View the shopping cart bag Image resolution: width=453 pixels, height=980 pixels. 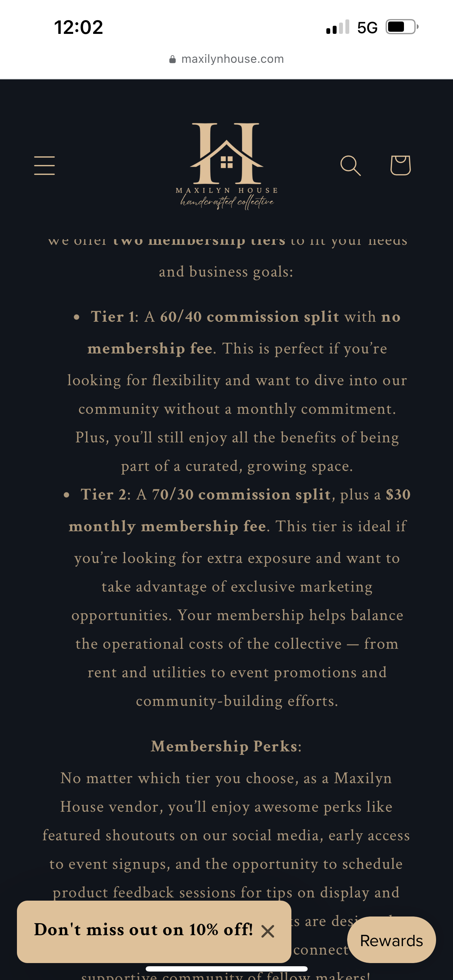[400, 165]
